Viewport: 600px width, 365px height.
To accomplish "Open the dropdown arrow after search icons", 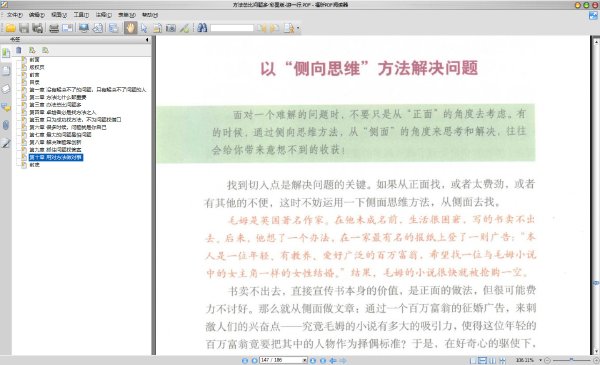I will 298,28.
